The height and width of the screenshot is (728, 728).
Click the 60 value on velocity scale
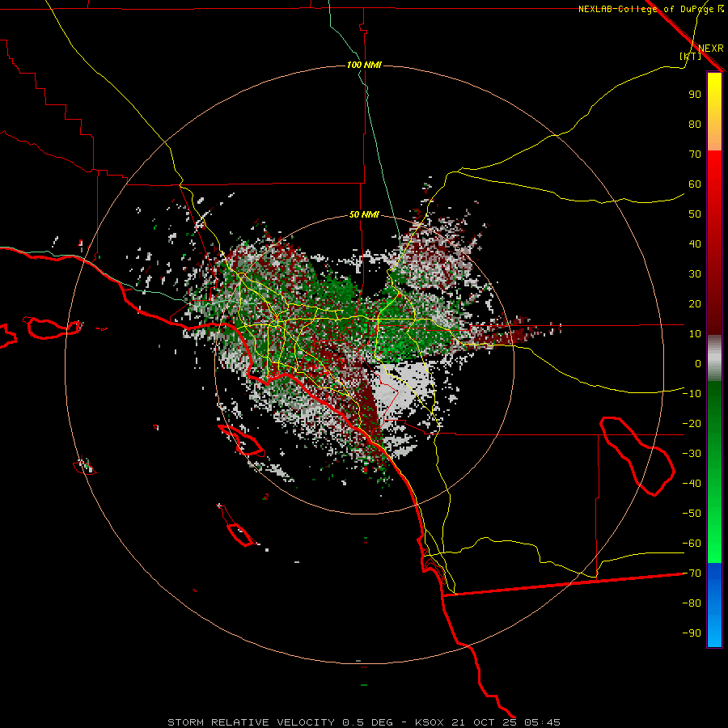coord(695,184)
